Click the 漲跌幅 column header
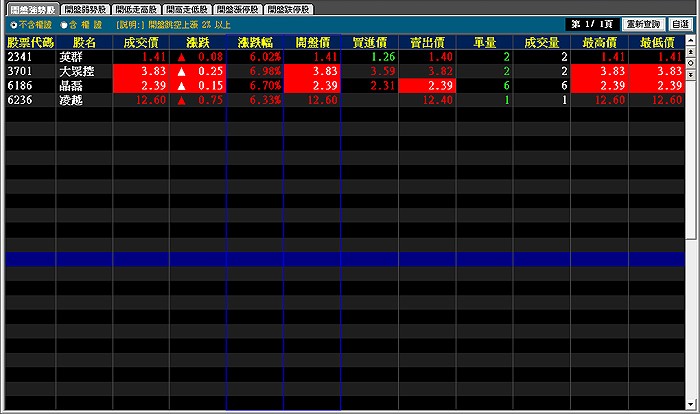The height and width of the screenshot is (414, 700). click(255, 42)
